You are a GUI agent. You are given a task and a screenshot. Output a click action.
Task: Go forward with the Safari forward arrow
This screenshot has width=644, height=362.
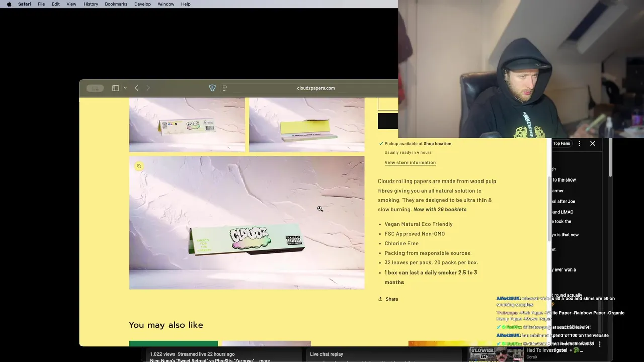coord(148,88)
